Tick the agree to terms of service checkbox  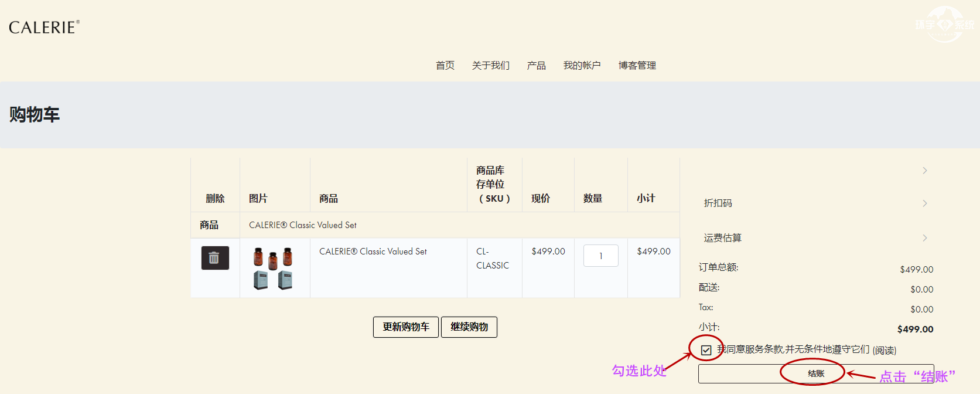pyautogui.click(x=706, y=350)
